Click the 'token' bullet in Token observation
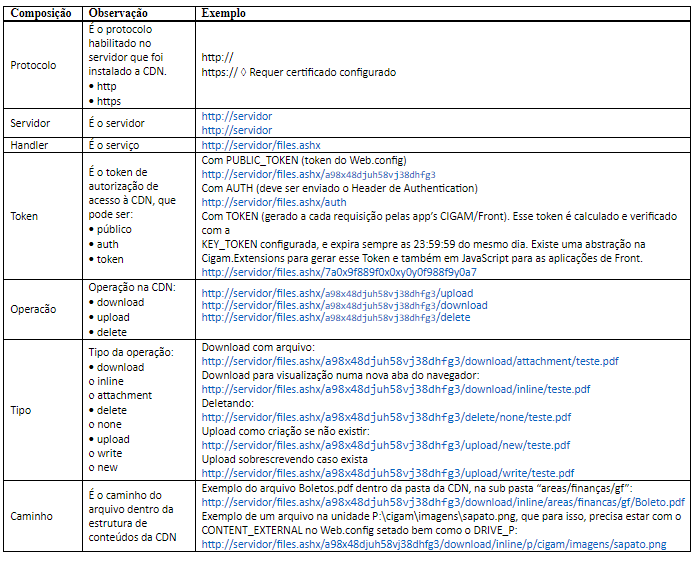Viewport: 700px width, 561px height. pos(106,259)
